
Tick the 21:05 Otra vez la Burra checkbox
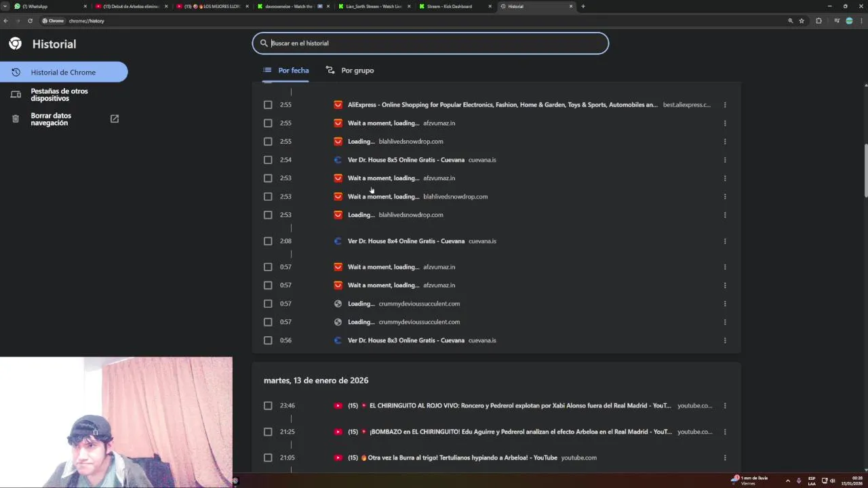268,457
